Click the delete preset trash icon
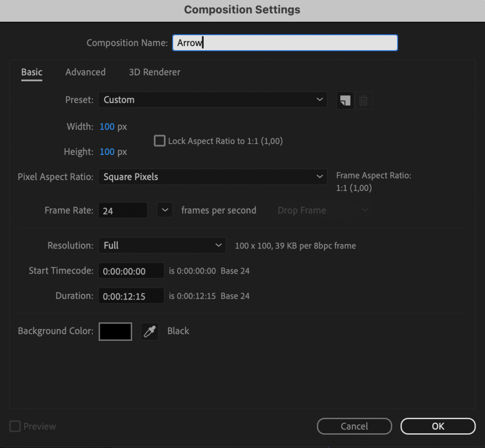 tap(363, 101)
